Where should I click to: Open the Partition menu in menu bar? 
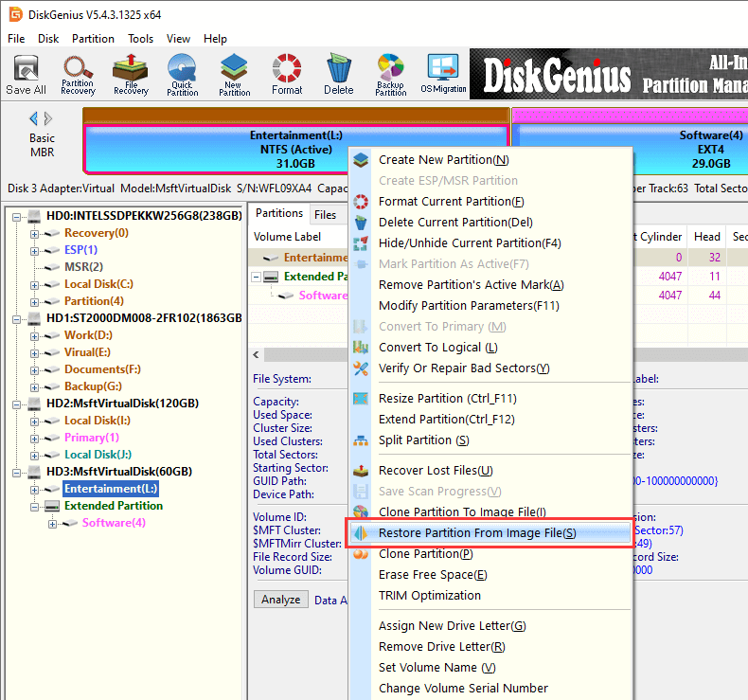[x=93, y=39]
